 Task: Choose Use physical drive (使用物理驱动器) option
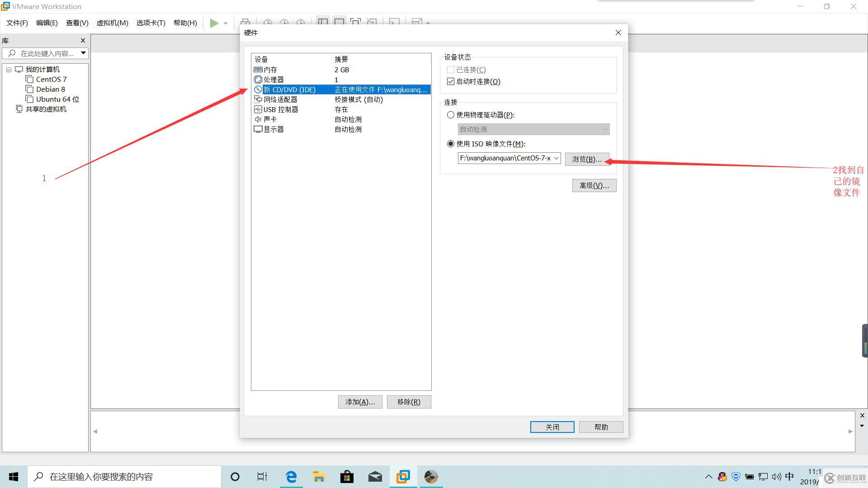click(451, 115)
